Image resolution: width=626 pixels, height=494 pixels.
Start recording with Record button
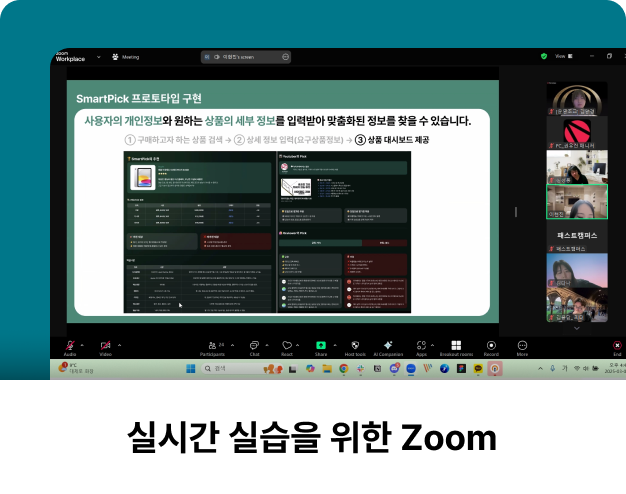point(491,348)
